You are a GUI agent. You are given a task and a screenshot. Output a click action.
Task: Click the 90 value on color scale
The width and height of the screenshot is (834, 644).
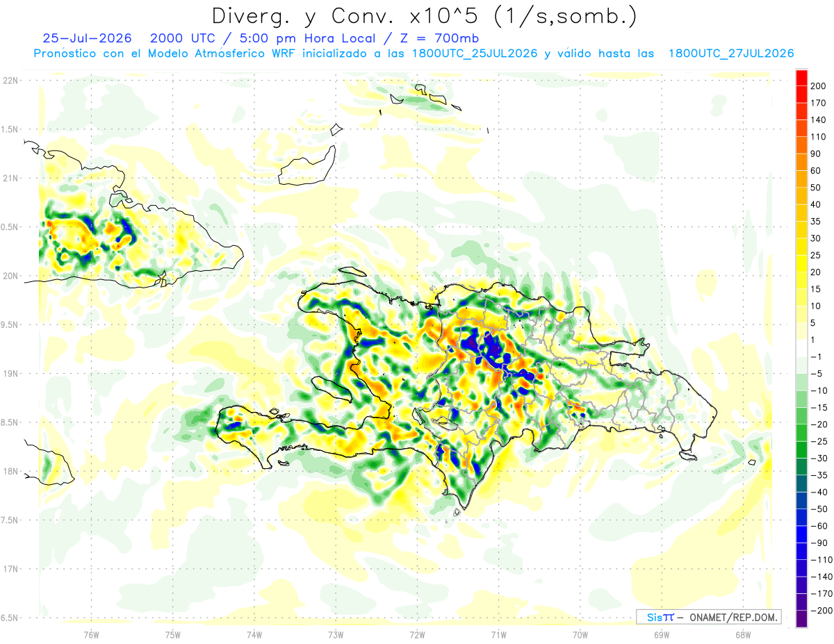coord(816,154)
